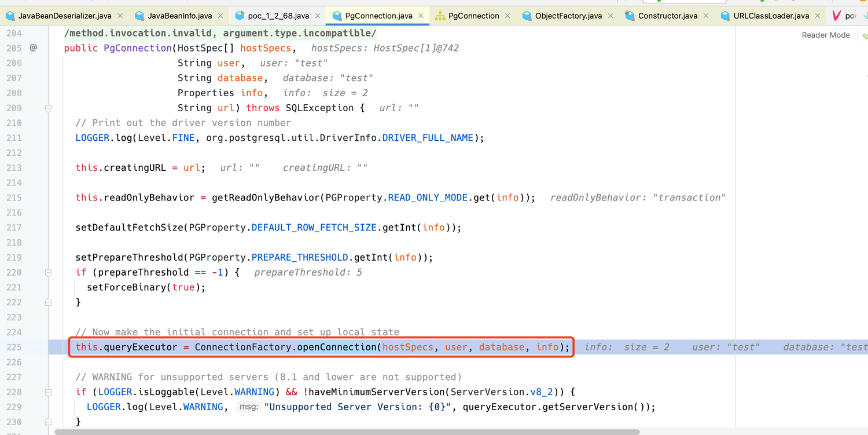The width and height of the screenshot is (868, 435).
Task: Click the "Unsupported Server Version: {0}" string
Action: [x=358, y=407]
